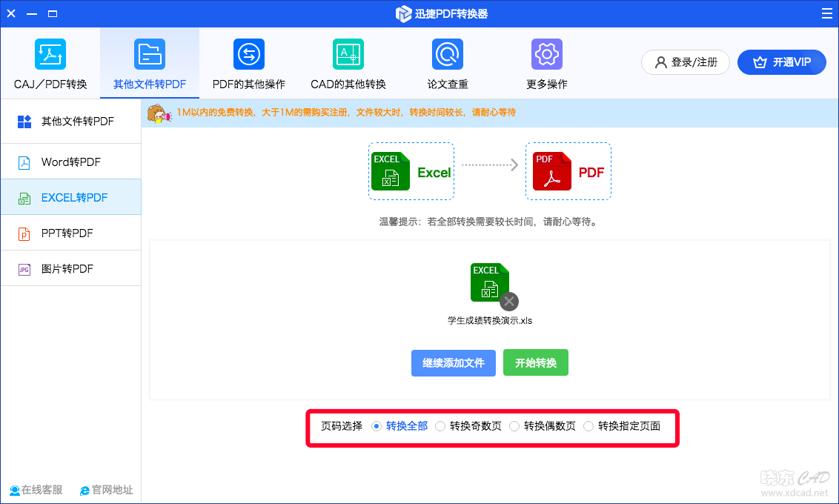Minimize the window from title bar
The width and height of the screenshot is (839, 504).
32,14
